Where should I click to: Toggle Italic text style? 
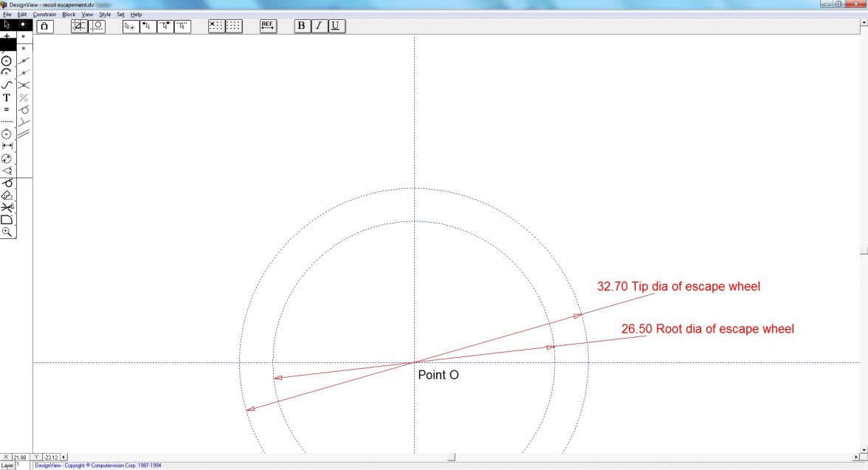coord(318,26)
